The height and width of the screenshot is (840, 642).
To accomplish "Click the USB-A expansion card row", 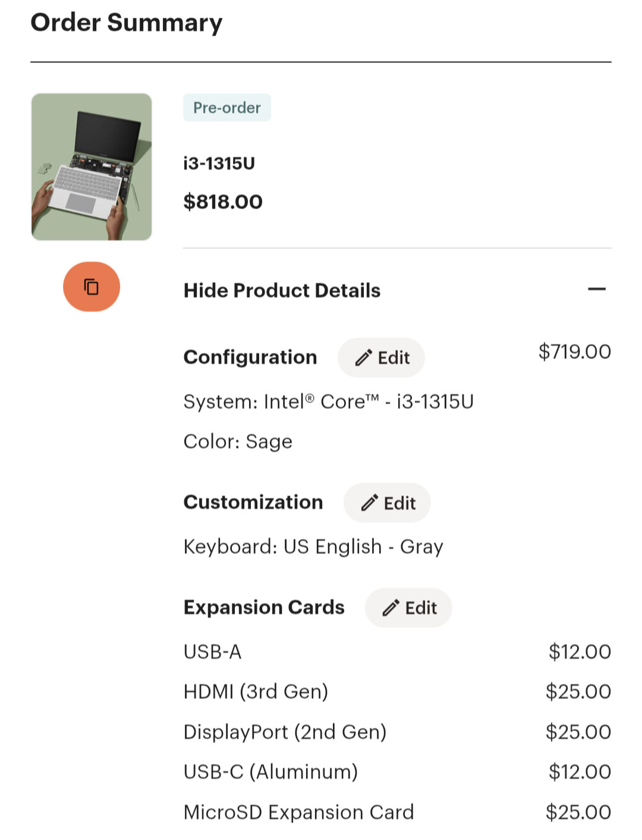I will 397,652.
